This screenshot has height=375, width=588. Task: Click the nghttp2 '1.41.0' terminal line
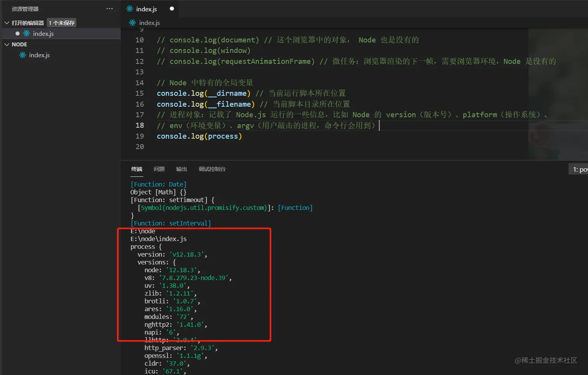click(x=176, y=324)
